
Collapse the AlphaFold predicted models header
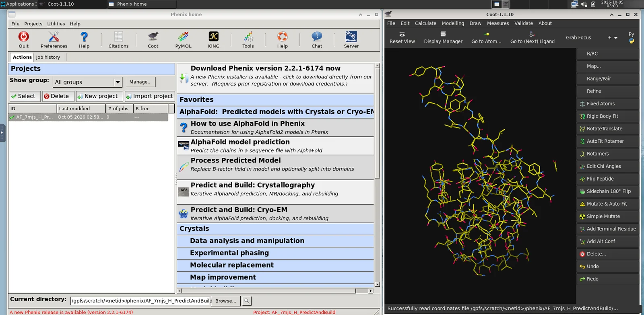tap(275, 112)
